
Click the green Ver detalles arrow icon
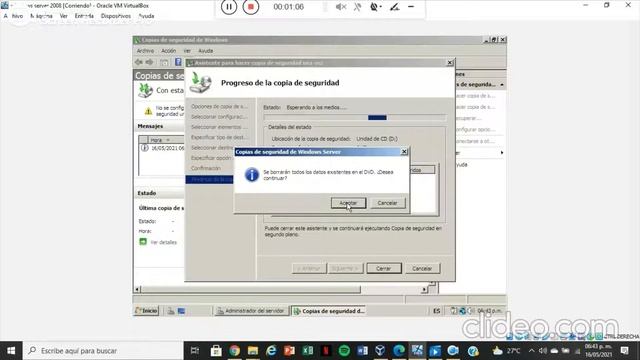tap(143, 242)
